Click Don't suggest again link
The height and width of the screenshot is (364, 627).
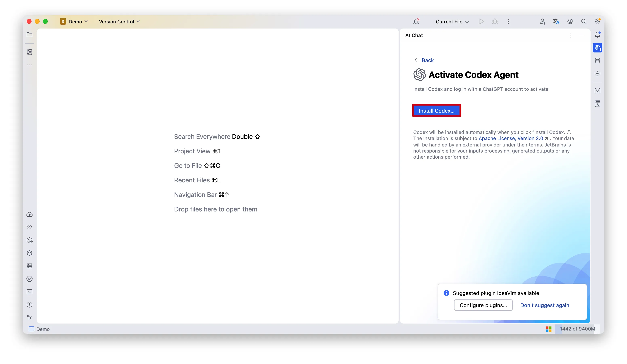545,305
